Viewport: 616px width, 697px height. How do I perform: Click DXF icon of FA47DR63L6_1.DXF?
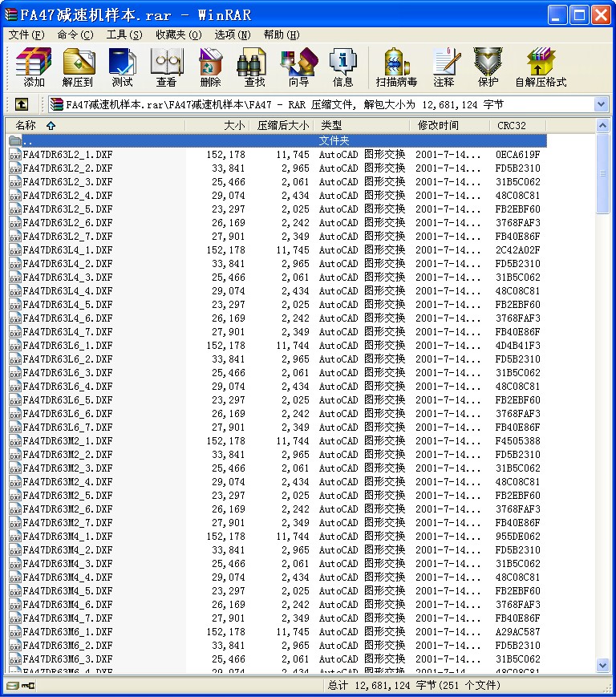[x=15, y=346]
